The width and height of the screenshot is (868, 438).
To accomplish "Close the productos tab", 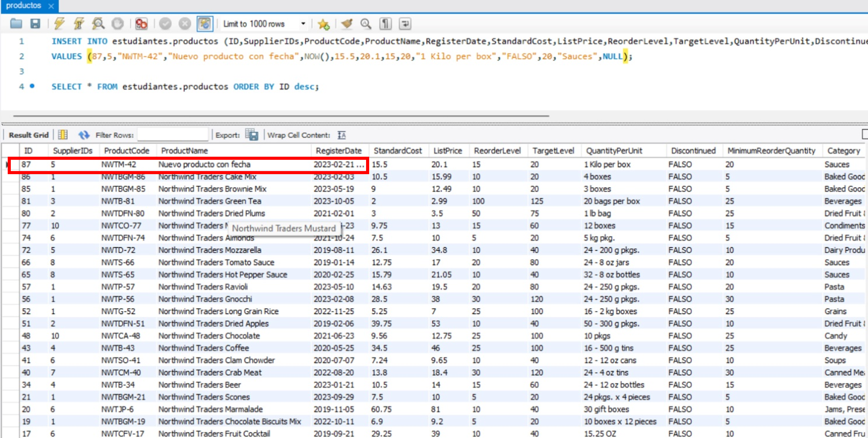I will coord(51,6).
